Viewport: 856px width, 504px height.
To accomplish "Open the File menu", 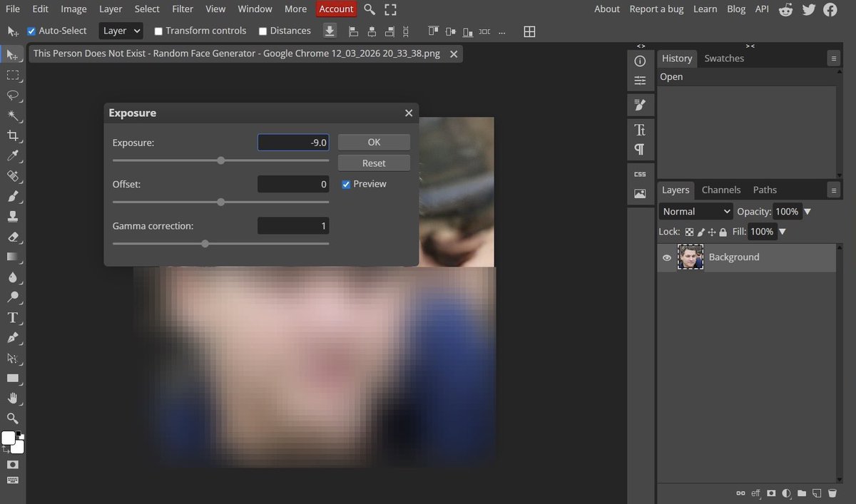I will coord(13,9).
